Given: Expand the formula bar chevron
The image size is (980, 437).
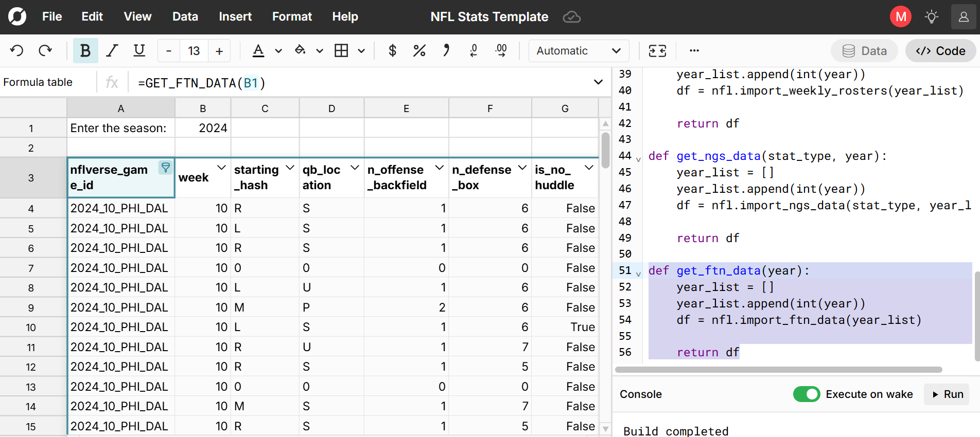Looking at the screenshot, I should (x=598, y=82).
